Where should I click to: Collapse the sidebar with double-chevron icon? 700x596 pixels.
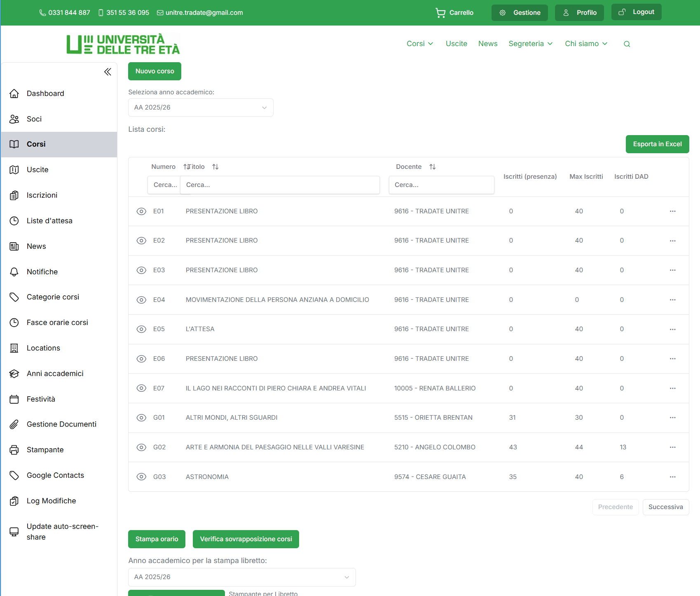tap(108, 72)
